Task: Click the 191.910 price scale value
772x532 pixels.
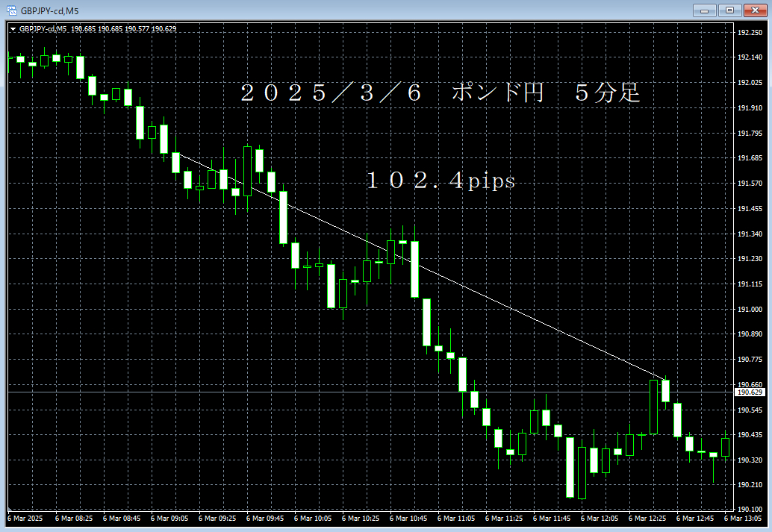Action: click(750, 107)
